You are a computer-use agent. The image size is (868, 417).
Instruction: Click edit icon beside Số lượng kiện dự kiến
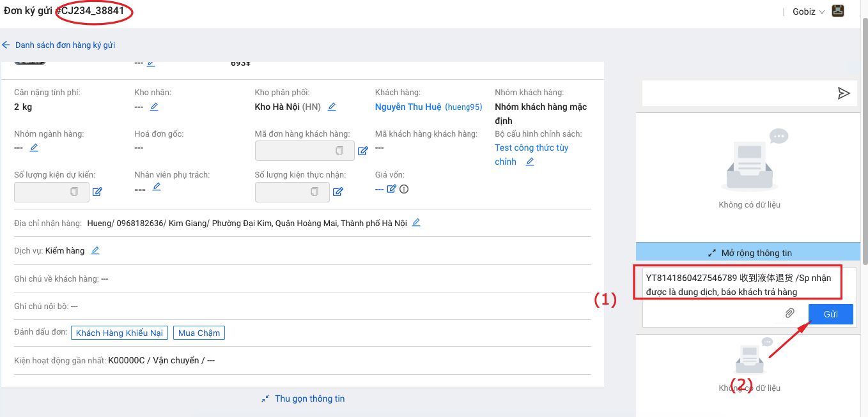click(97, 192)
